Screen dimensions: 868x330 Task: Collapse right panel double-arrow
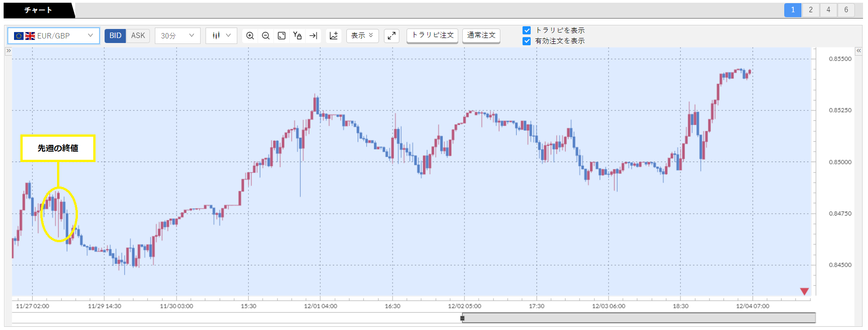(858, 51)
